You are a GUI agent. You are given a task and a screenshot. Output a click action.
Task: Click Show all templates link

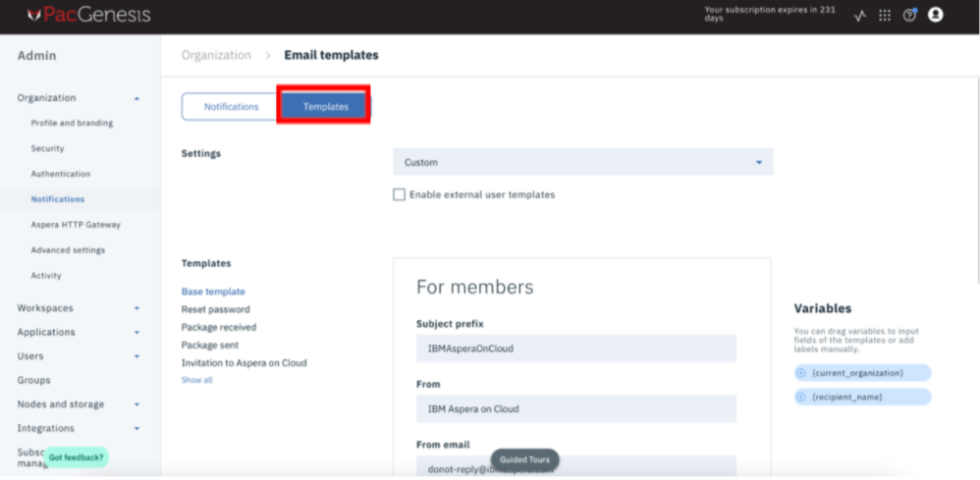pos(196,380)
